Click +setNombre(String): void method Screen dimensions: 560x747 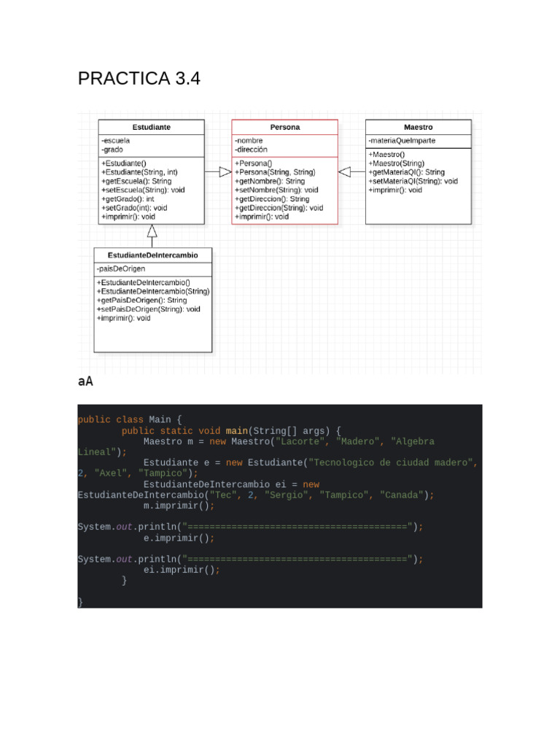pos(276,190)
